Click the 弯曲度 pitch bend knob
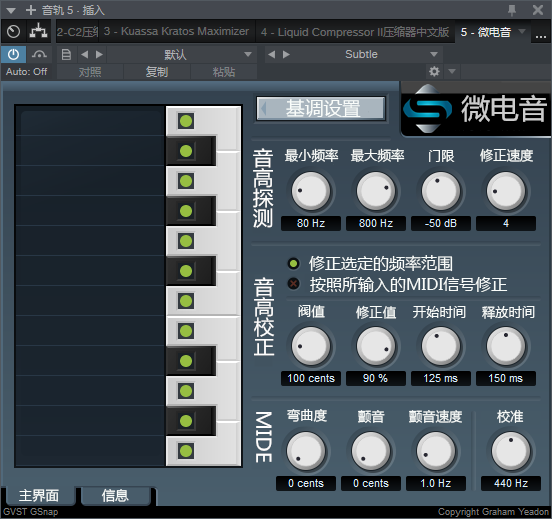The height and width of the screenshot is (519, 552). click(x=306, y=451)
